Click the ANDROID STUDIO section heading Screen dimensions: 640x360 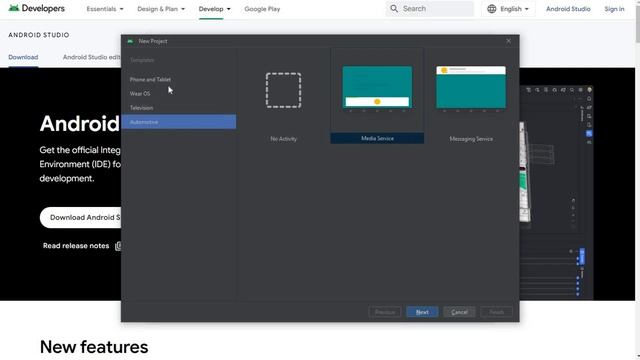coord(39,35)
